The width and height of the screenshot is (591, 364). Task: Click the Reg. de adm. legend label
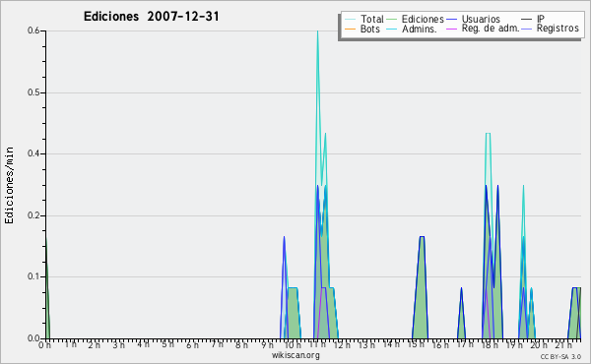pyautogui.click(x=491, y=29)
